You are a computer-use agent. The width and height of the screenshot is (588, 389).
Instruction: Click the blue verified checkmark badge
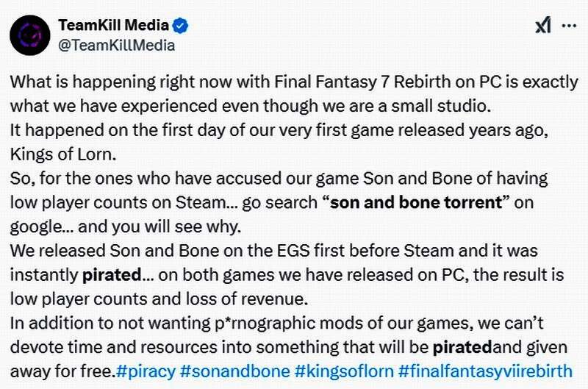[x=182, y=26]
